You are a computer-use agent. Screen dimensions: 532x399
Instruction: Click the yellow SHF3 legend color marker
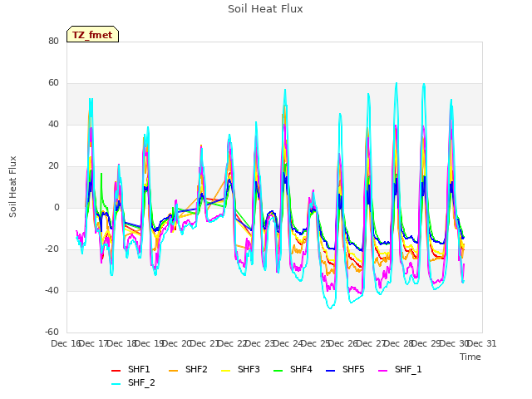pyautogui.click(x=225, y=371)
